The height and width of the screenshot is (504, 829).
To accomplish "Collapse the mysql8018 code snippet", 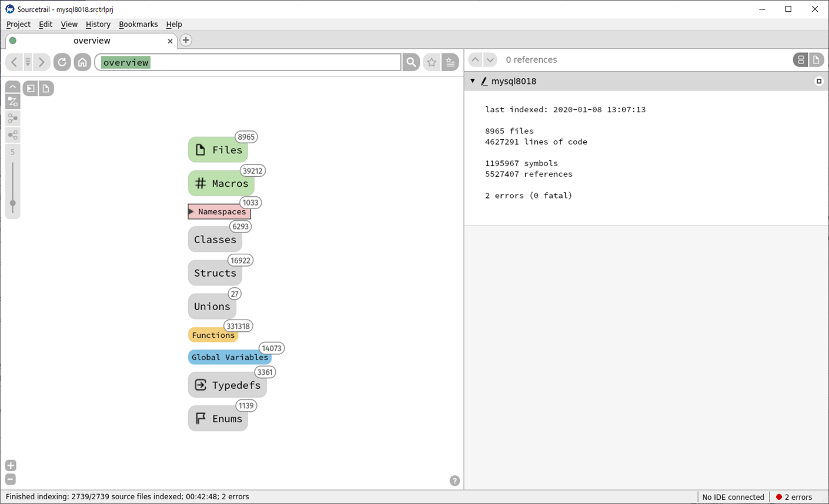I will (x=473, y=81).
